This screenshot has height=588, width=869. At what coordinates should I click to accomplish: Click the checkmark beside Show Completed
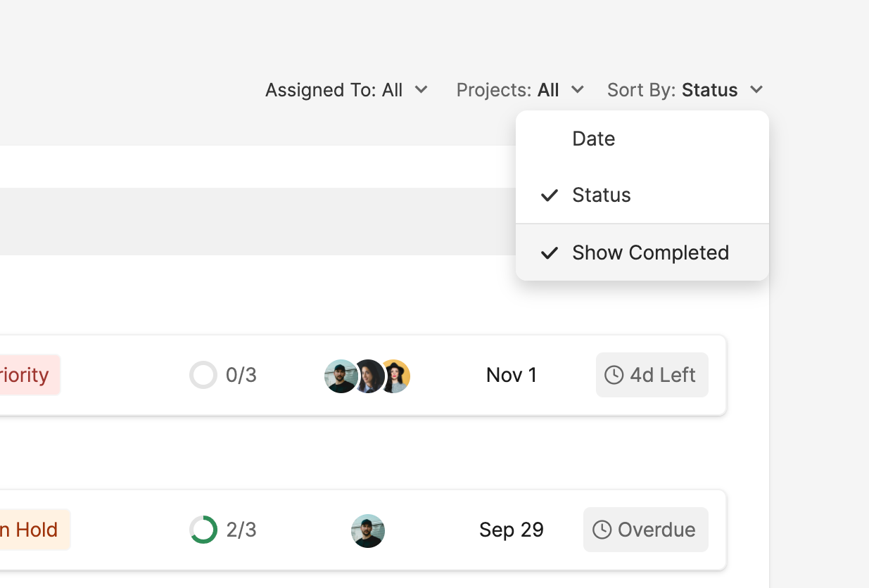(550, 253)
